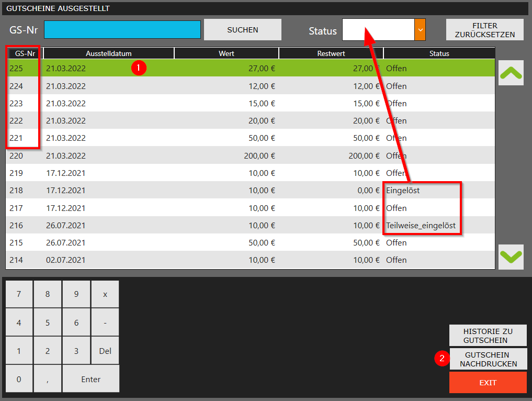
Task: Tap keypad digit 2
Action: tap(48, 350)
